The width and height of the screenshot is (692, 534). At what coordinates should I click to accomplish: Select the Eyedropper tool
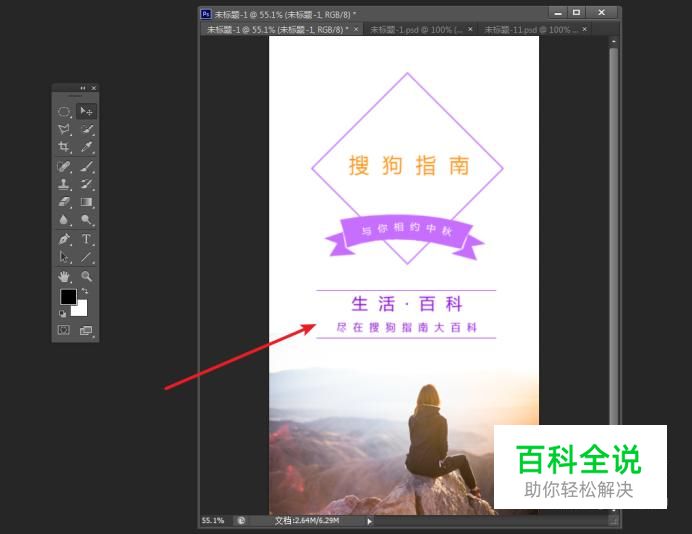pos(86,147)
